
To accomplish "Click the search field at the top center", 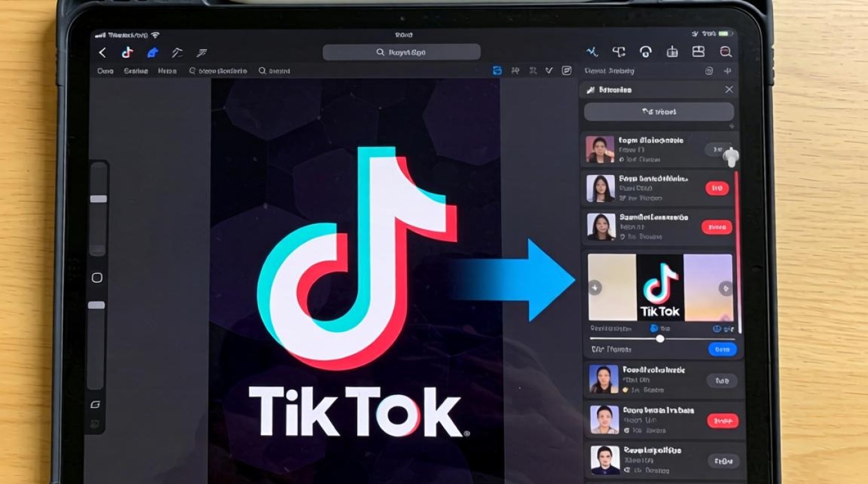I will pyautogui.click(x=402, y=52).
